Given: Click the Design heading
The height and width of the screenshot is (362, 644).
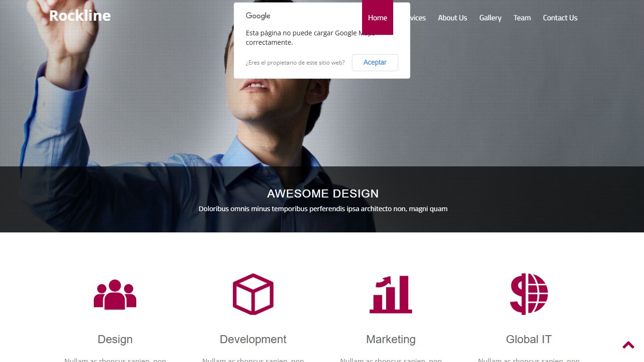Looking at the screenshot, I should [115, 339].
